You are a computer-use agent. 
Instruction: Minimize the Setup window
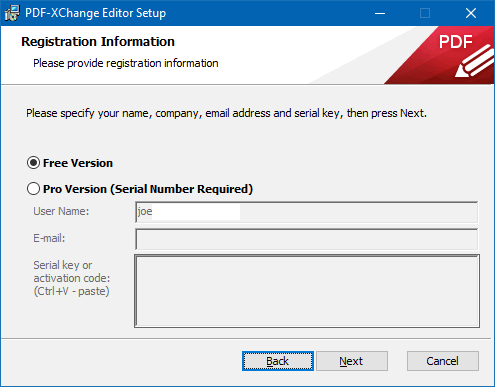tap(380, 13)
